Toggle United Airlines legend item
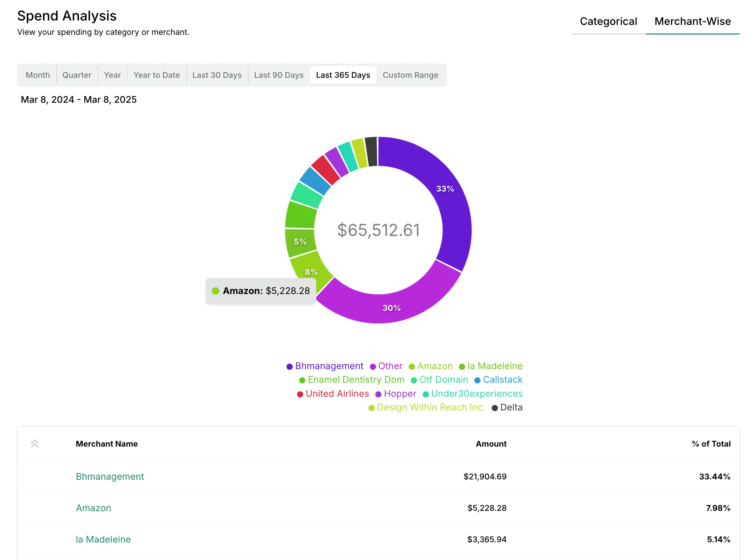754x560 pixels. click(x=333, y=394)
